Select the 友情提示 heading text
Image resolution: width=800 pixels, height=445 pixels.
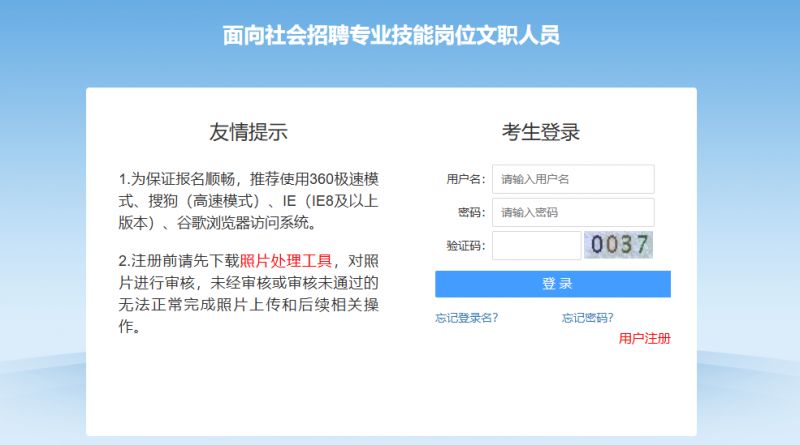[x=248, y=132]
